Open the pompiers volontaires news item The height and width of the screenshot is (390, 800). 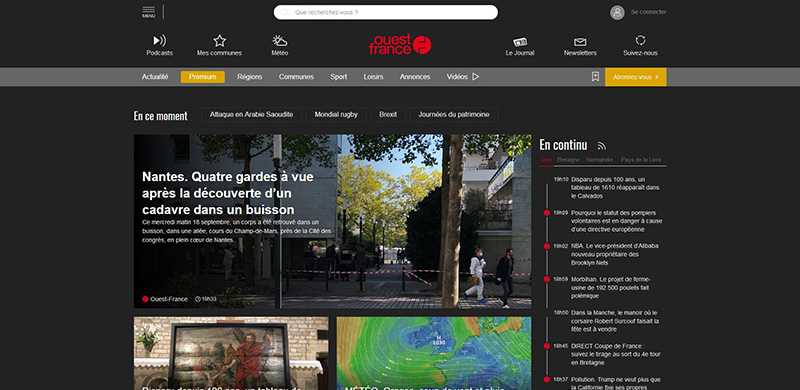tap(616, 221)
